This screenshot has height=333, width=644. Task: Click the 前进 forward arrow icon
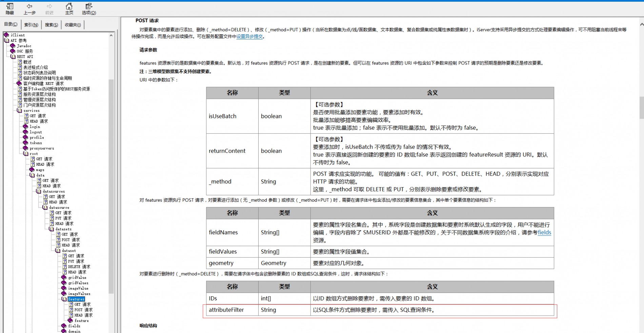49,6
